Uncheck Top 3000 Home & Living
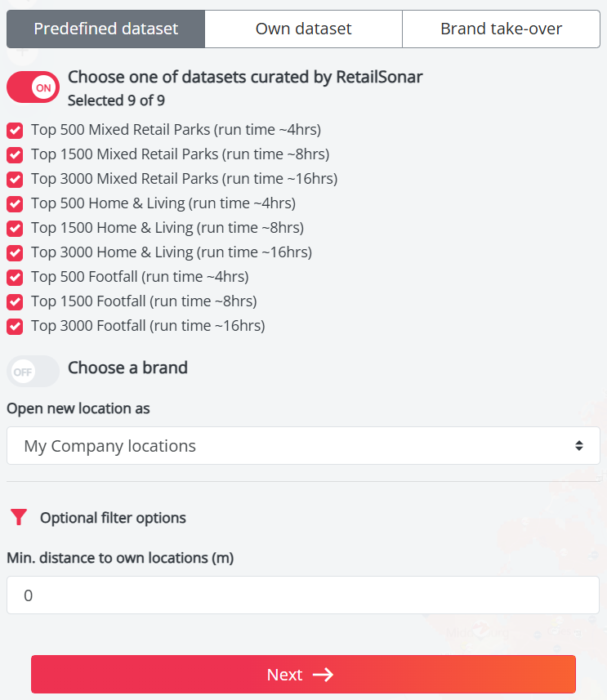The height and width of the screenshot is (700, 607). (x=15, y=252)
